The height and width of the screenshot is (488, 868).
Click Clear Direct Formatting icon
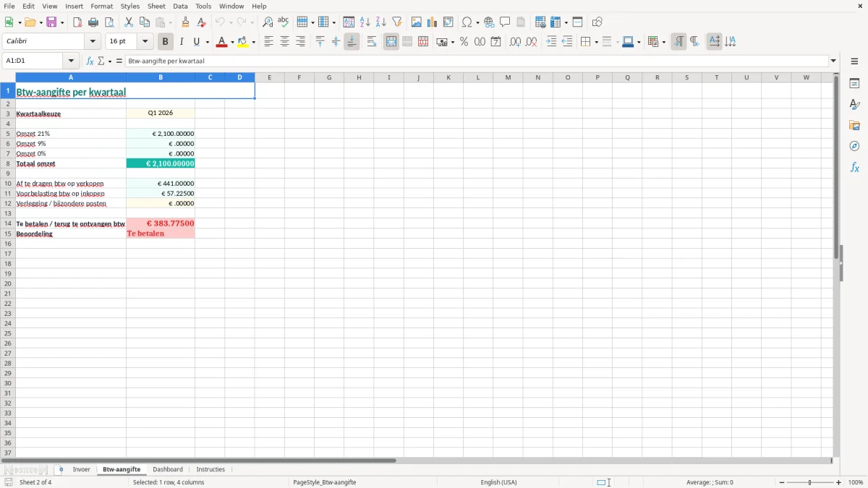tap(201, 22)
